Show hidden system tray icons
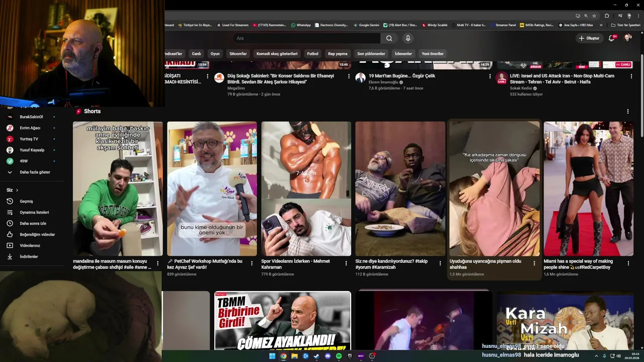The width and height of the screenshot is (644, 362). (x=597, y=356)
